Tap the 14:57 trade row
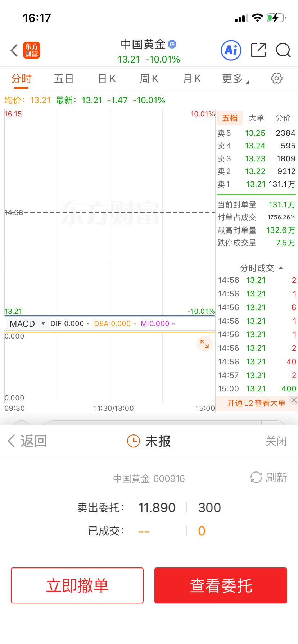Viewport: 298px width, 644px height. 257,376
